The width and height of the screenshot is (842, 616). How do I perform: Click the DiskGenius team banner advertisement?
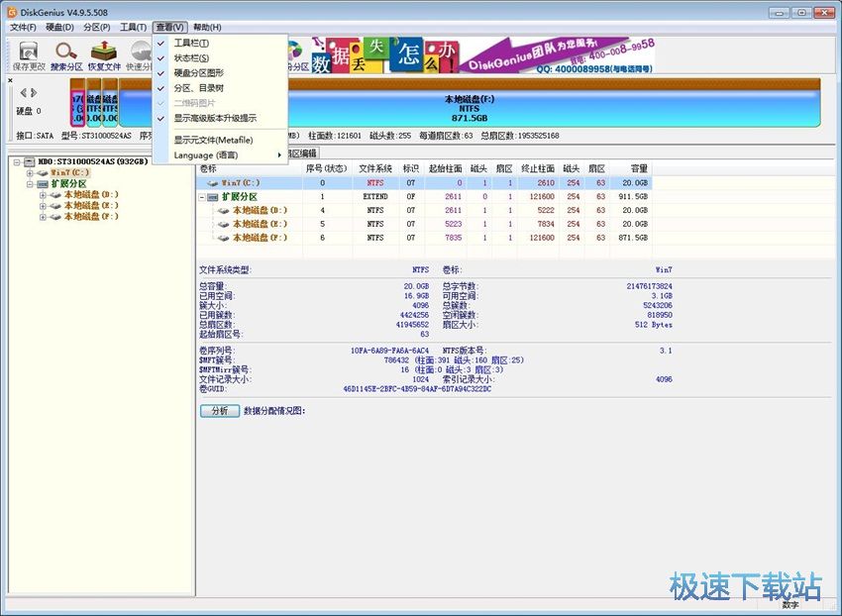[482, 54]
